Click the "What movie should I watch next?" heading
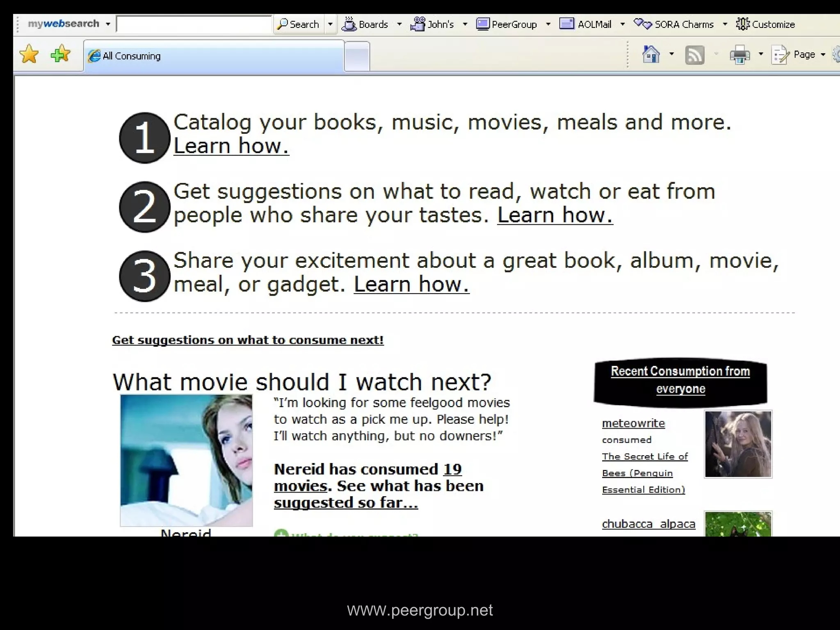 point(302,382)
